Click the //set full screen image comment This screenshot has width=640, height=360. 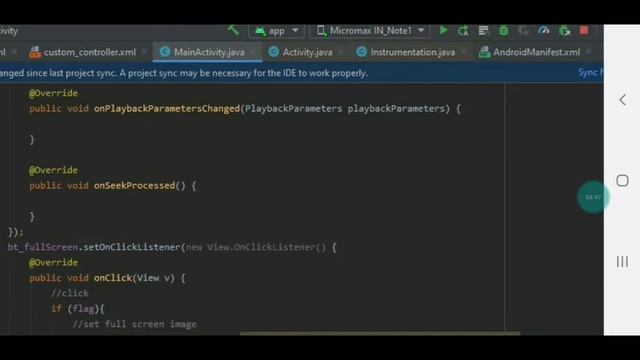tap(134, 324)
